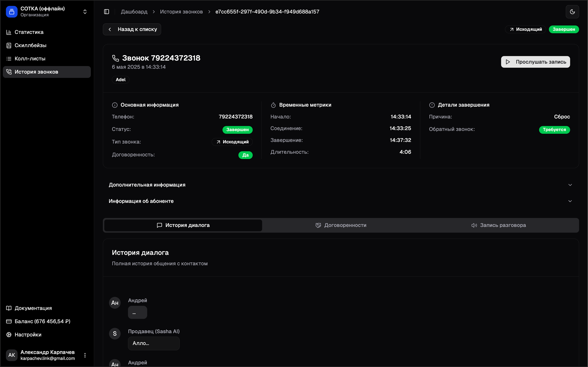This screenshot has height=367, width=588.
Task: Open Настройки settings
Action: click(x=28, y=334)
